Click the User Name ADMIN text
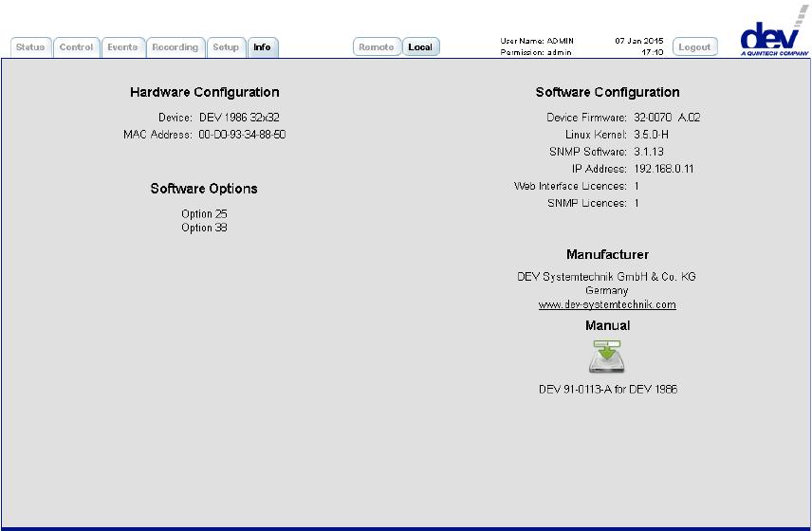Viewport: 812px width, 531px height. pos(537,41)
